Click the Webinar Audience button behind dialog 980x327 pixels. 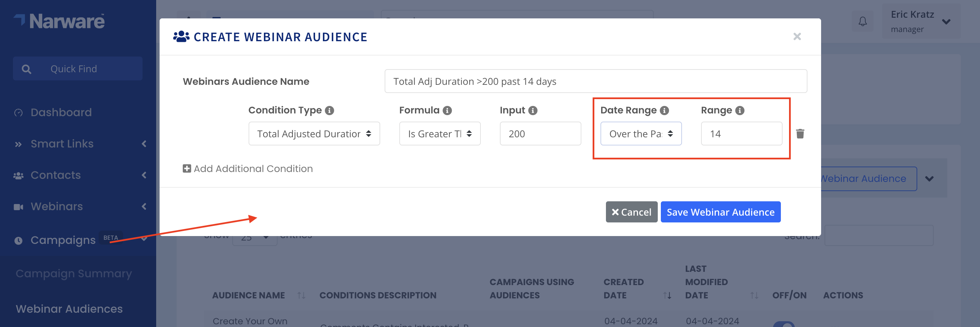(x=868, y=179)
